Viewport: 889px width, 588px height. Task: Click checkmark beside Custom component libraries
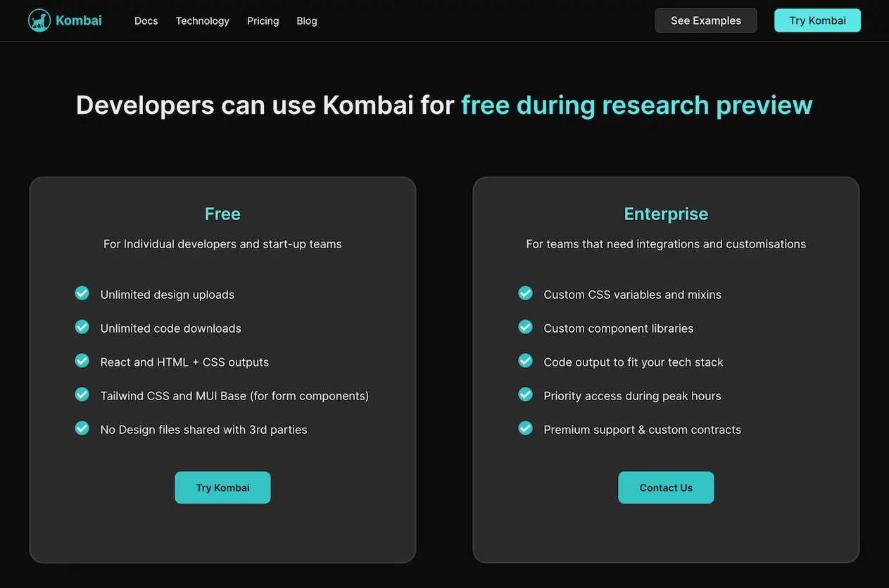pyautogui.click(x=525, y=326)
